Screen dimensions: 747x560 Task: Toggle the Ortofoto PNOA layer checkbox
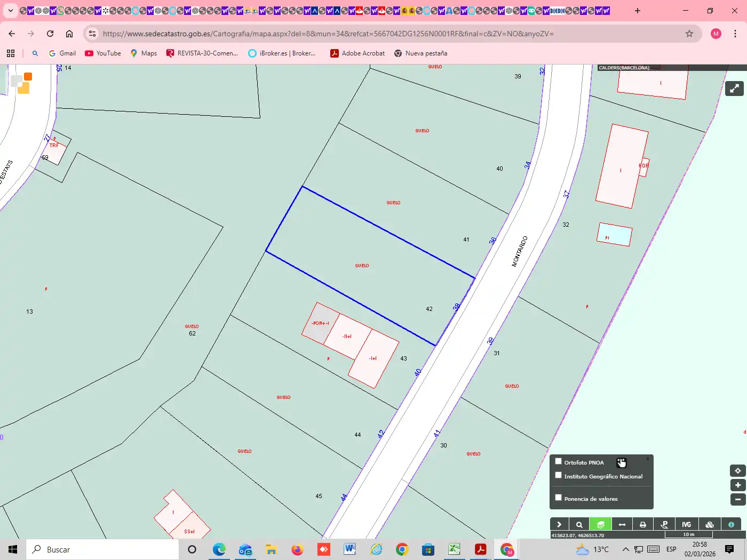coord(558,461)
